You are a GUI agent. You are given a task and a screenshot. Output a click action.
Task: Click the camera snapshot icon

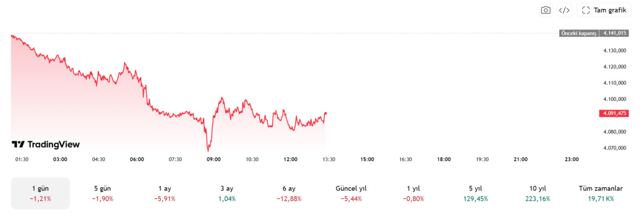546,10
